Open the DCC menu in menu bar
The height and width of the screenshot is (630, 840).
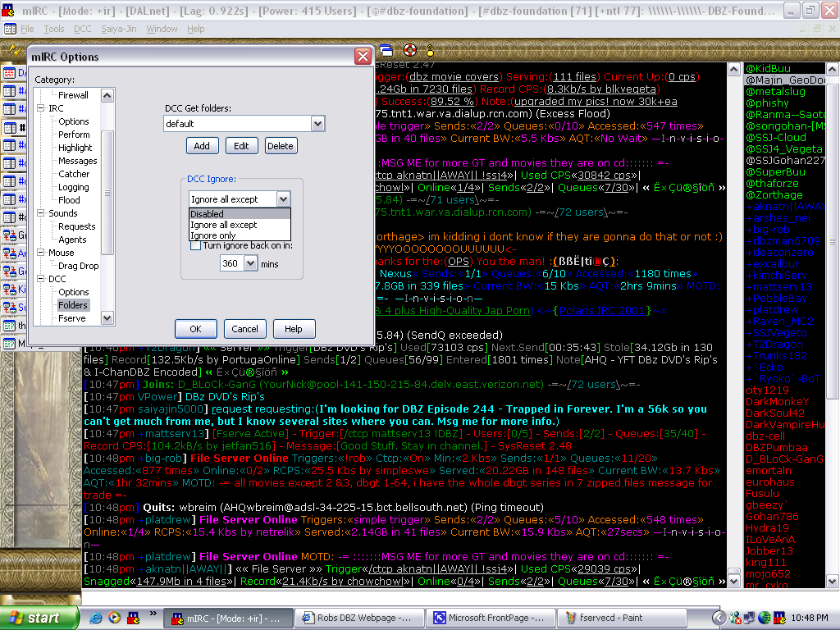click(x=82, y=29)
